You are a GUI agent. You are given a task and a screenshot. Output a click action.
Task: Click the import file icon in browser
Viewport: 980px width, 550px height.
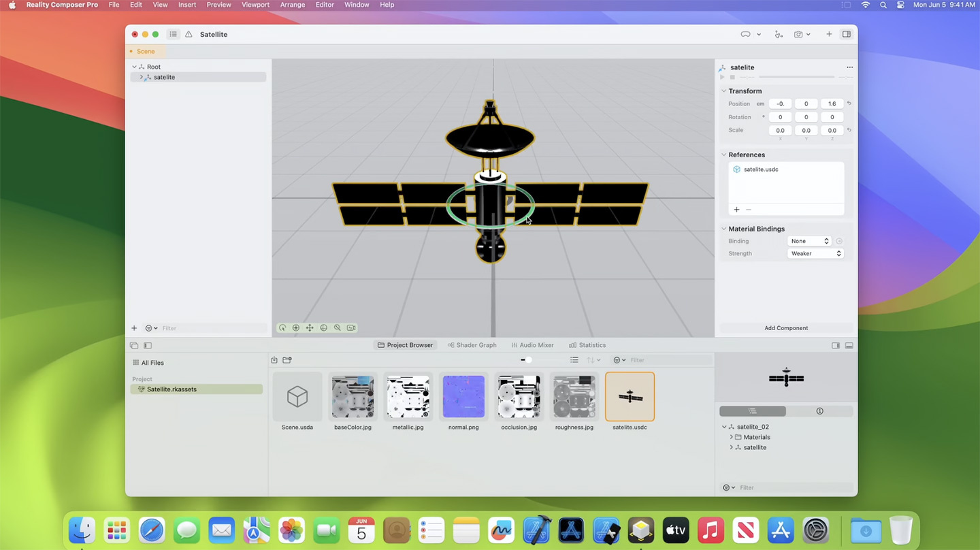pyautogui.click(x=274, y=360)
